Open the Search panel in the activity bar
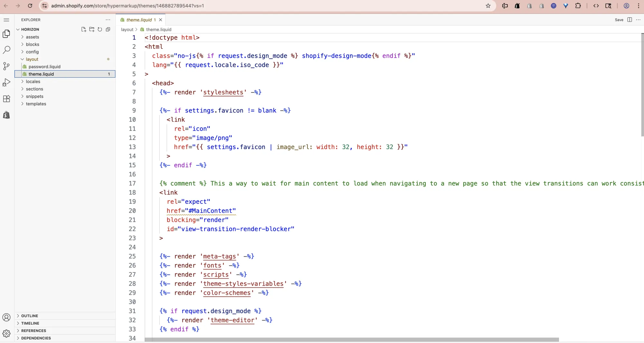The height and width of the screenshot is (343, 644). click(6, 50)
